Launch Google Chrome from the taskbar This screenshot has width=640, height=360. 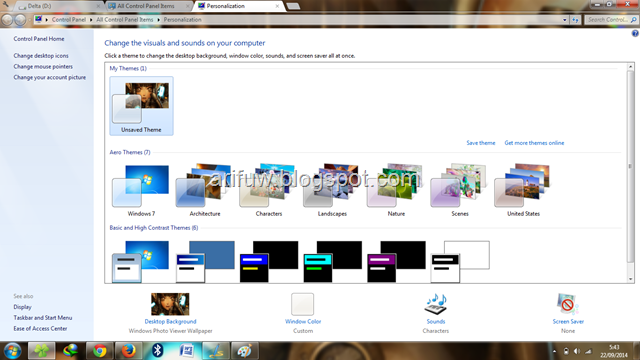point(100,351)
